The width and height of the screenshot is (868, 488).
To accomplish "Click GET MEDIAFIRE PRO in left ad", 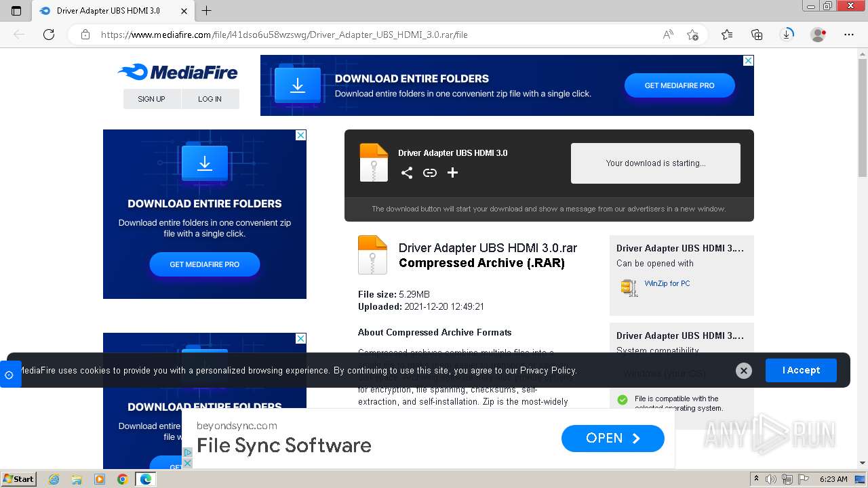I will coord(205,264).
